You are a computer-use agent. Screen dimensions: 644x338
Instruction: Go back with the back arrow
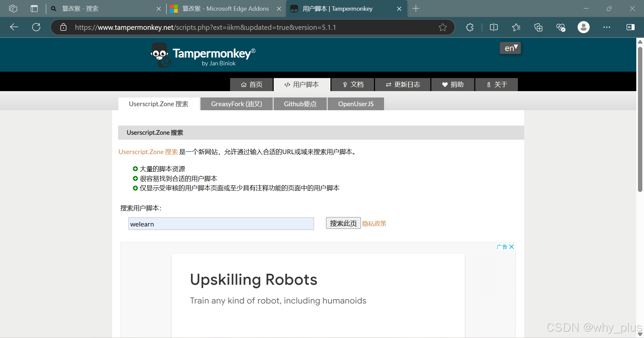click(14, 27)
